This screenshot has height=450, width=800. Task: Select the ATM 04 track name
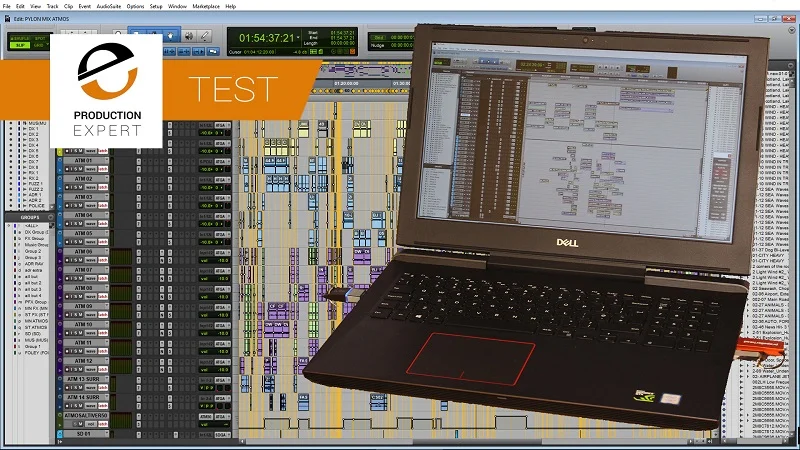84,215
